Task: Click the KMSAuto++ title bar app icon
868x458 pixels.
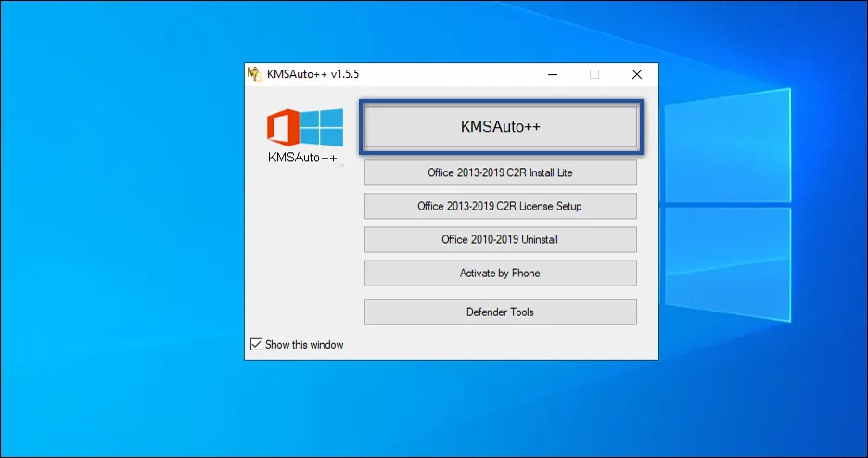Action: (254, 74)
